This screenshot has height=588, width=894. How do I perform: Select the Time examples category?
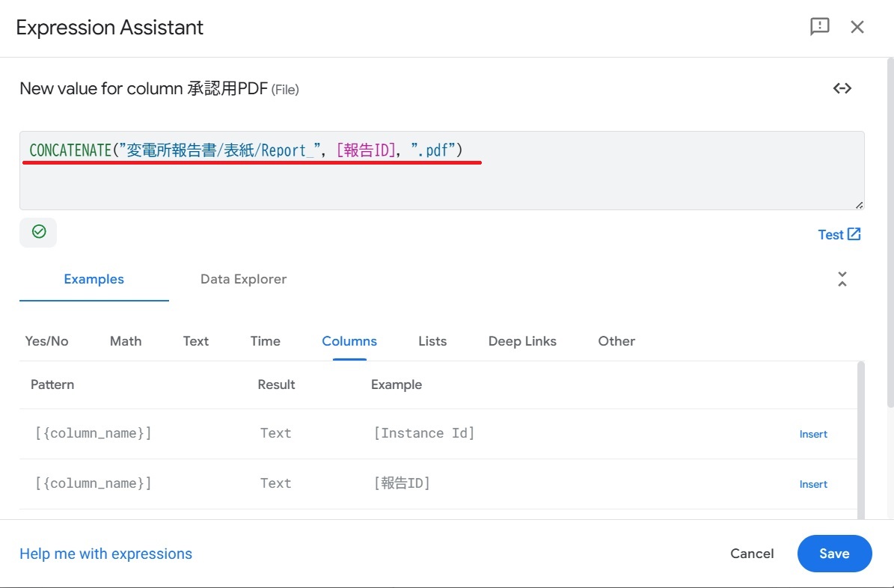[x=265, y=341]
